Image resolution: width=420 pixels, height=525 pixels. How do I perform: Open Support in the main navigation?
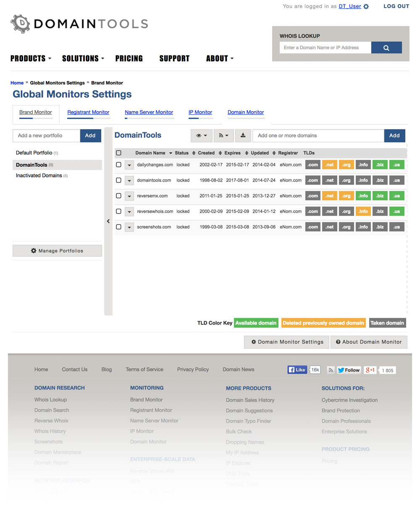(174, 58)
